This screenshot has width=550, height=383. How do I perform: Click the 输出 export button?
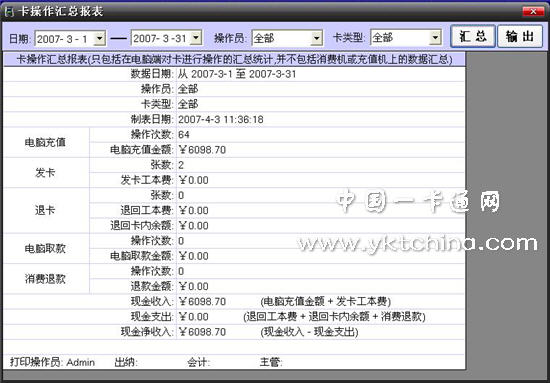click(x=520, y=36)
